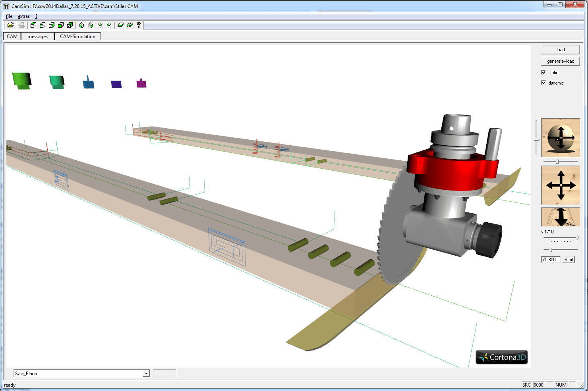588x391 pixels.
Task: Click the hatched lines toolbar icon
Action: coord(130,25)
